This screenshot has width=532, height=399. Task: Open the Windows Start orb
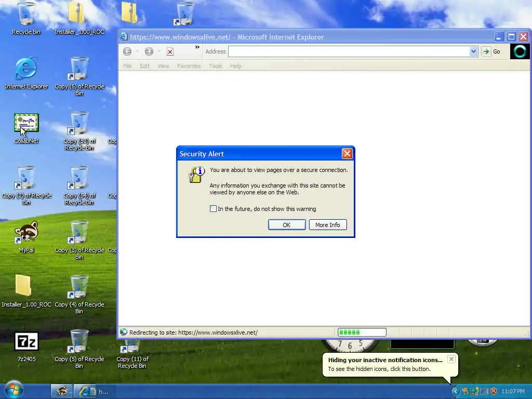[x=14, y=390]
